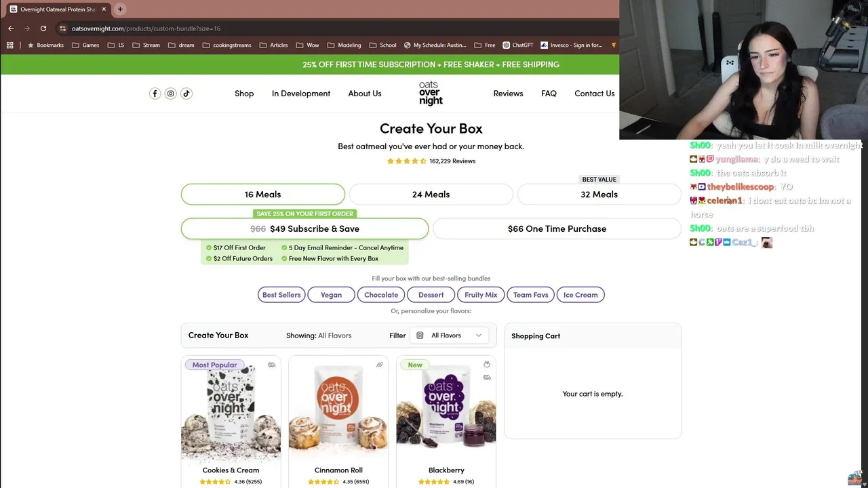Open the Facebook social icon
The image size is (868, 488).
pos(155,94)
